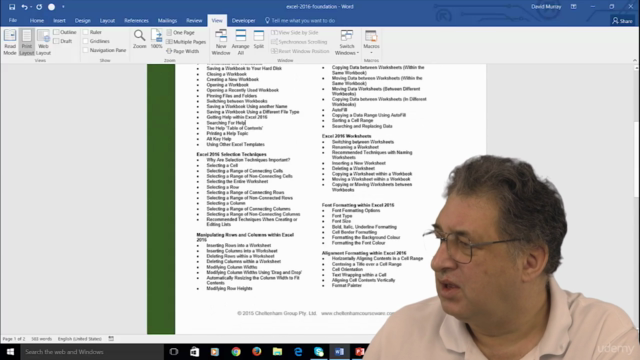The image size is (640, 360).
Task: Switch to the Developer tab
Action: (x=243, y=20)
